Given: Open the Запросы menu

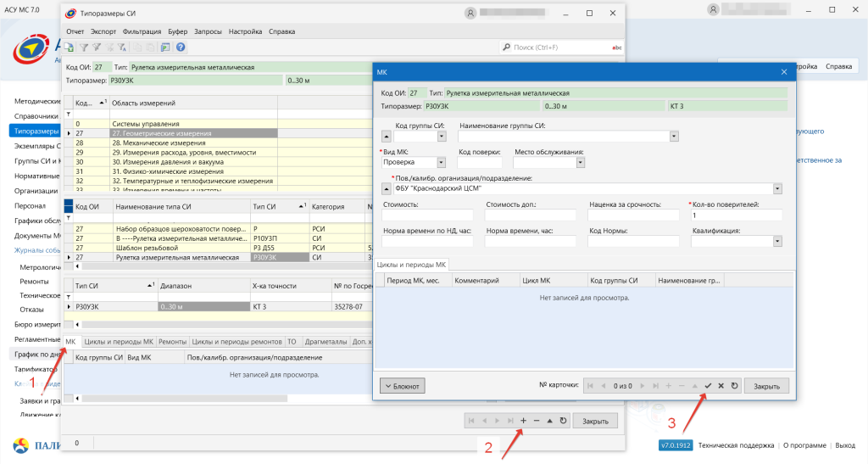Looking at the screenshot, I should (x=208, y=31).
